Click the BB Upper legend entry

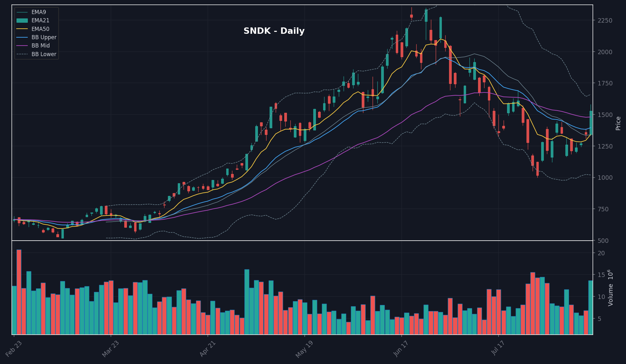(36, 37)
